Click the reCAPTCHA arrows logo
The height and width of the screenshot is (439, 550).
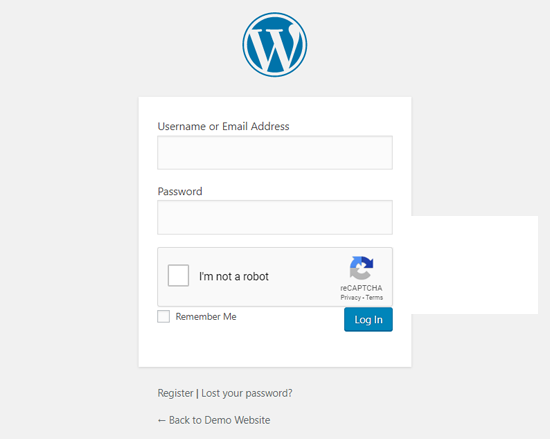pos(361,268)
